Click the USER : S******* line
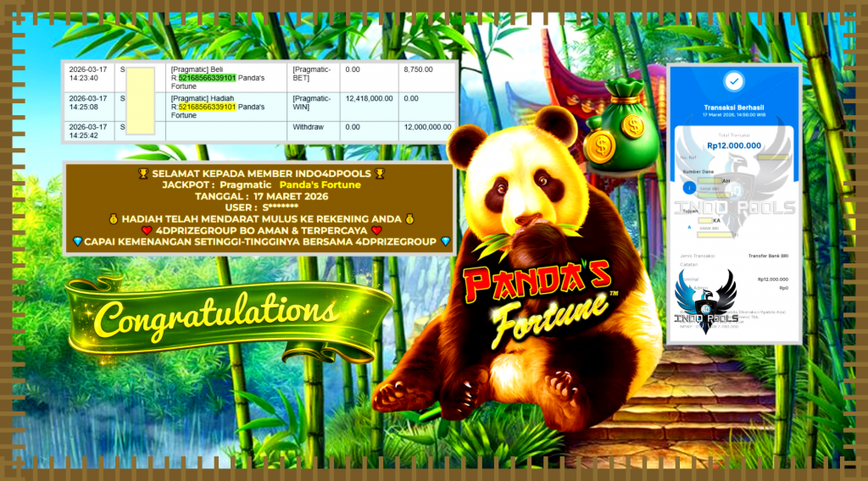This screenshot has width=868, height=481. tap(261, 207)
